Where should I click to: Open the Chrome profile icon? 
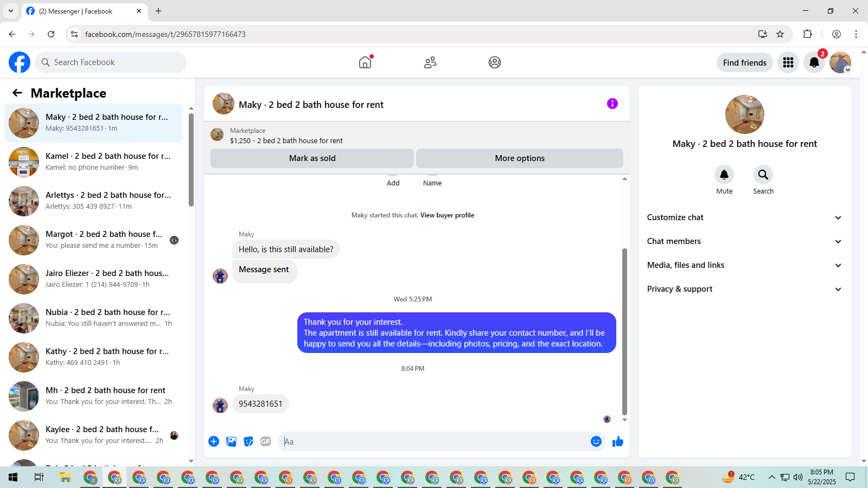click(x=837, y=34)
